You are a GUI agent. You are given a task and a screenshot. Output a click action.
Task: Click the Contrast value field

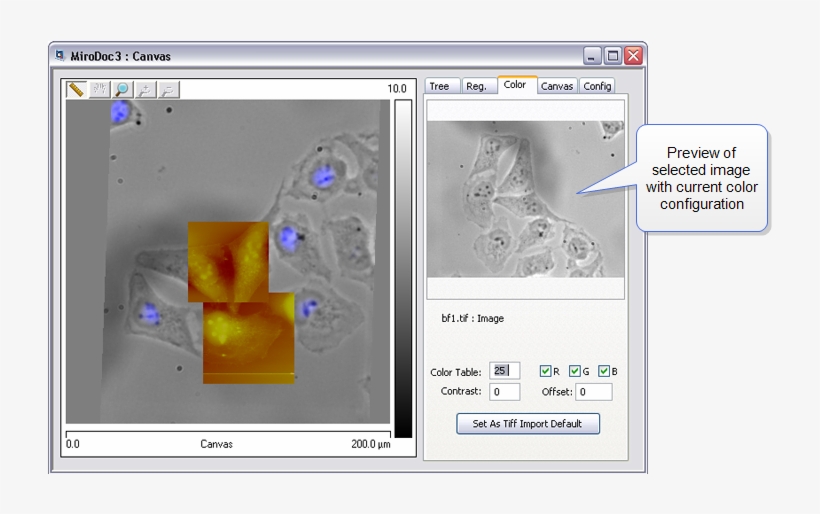click(504, 392)
